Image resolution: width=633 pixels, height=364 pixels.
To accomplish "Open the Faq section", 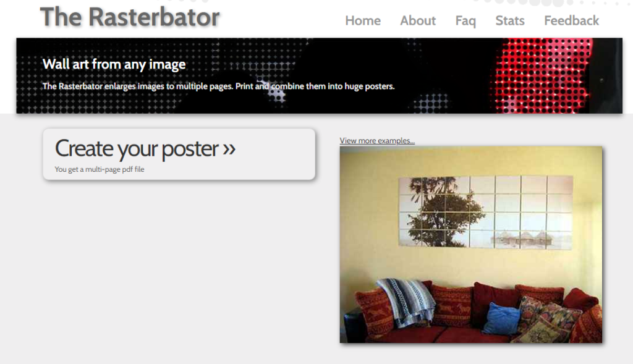I will pyautogui.click(x=465, y=20).
